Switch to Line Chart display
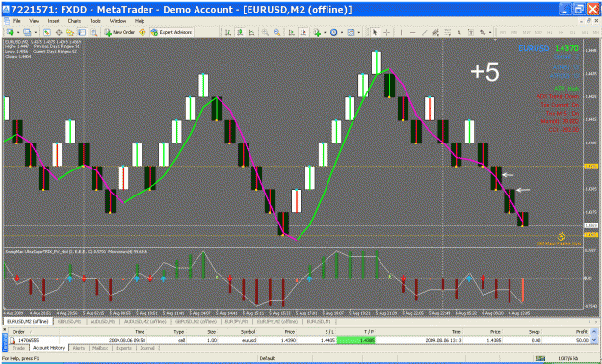 [x=251, y=32]
